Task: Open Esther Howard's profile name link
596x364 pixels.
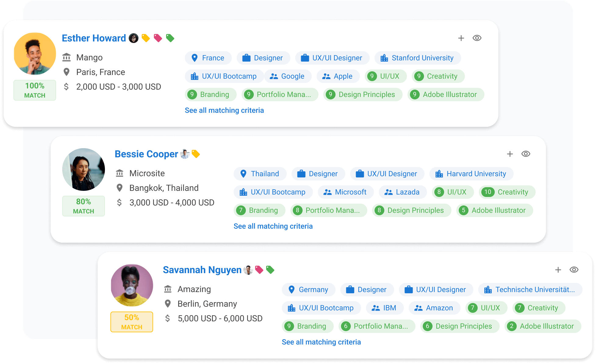Action: tap(94, 38)
